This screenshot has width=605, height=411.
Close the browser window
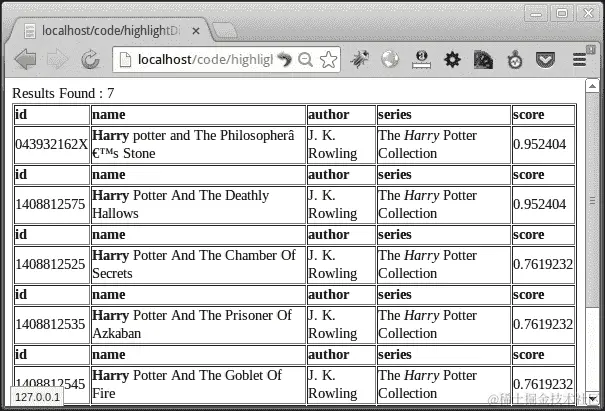click(588, 14)
